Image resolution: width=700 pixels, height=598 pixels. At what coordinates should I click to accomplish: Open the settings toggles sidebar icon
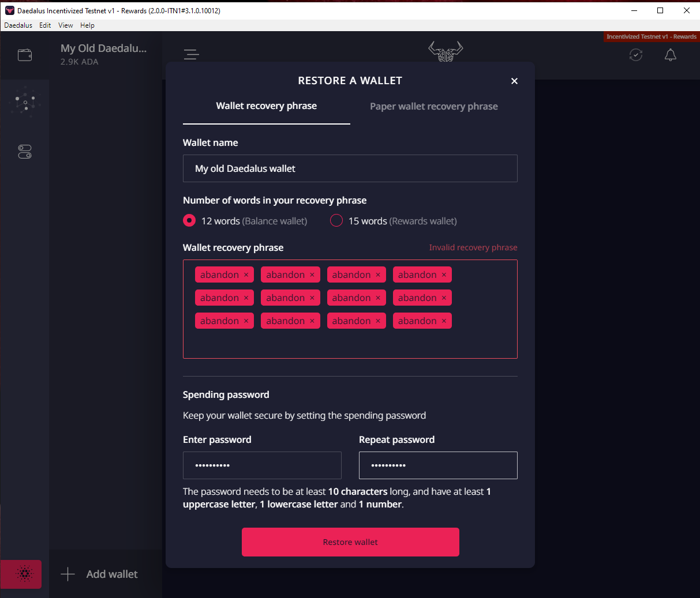(25, 152)
